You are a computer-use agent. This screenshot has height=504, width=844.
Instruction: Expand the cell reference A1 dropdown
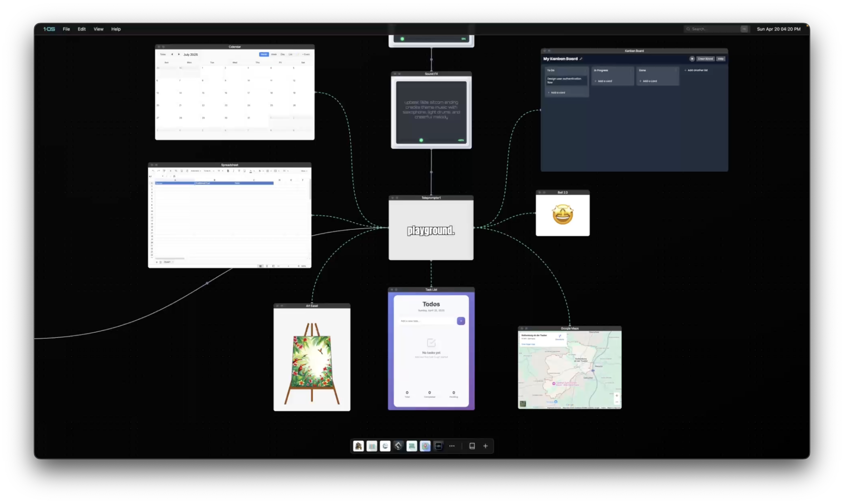pos(162,176)
